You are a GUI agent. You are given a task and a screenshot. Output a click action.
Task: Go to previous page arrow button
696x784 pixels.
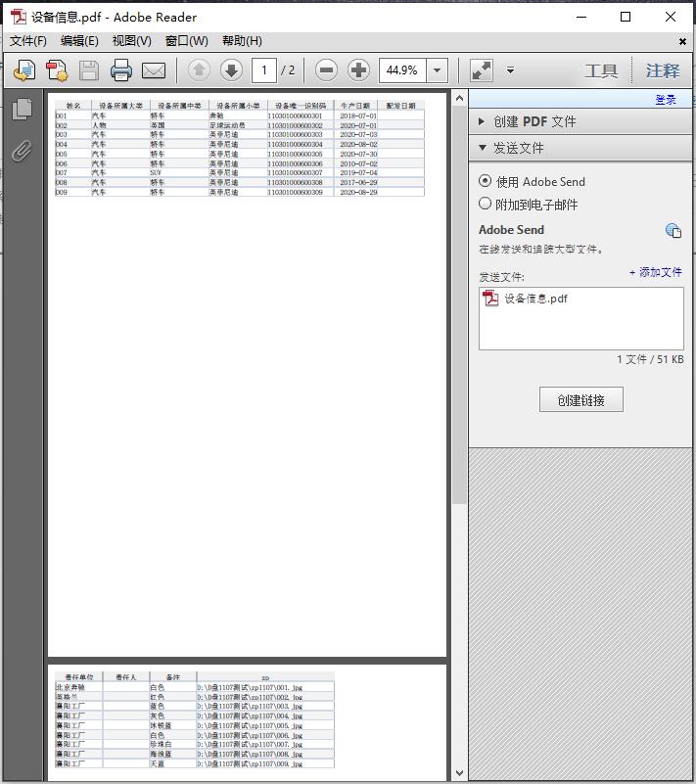[199, 70]
